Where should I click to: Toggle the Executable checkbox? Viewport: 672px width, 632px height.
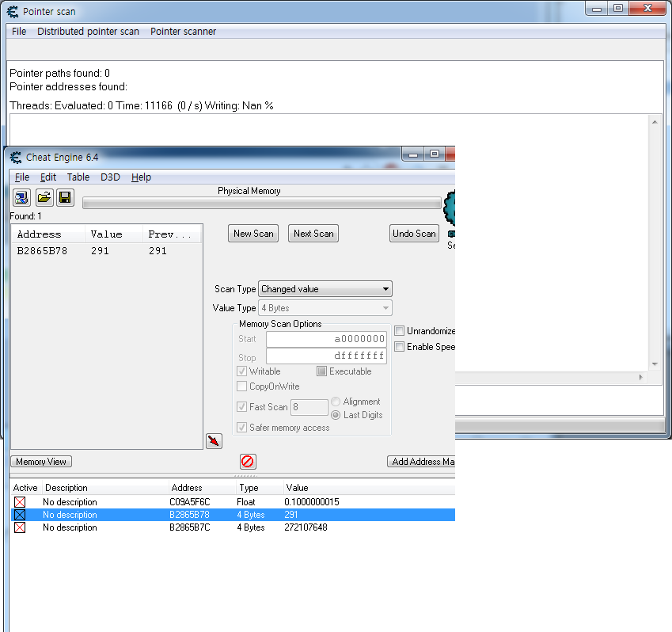pyautogui.click(x=321, y=371)
